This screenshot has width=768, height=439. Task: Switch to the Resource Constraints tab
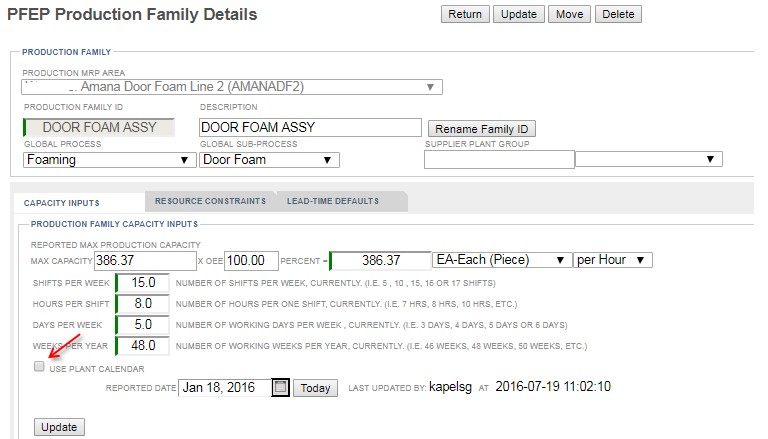coord(211,201)
